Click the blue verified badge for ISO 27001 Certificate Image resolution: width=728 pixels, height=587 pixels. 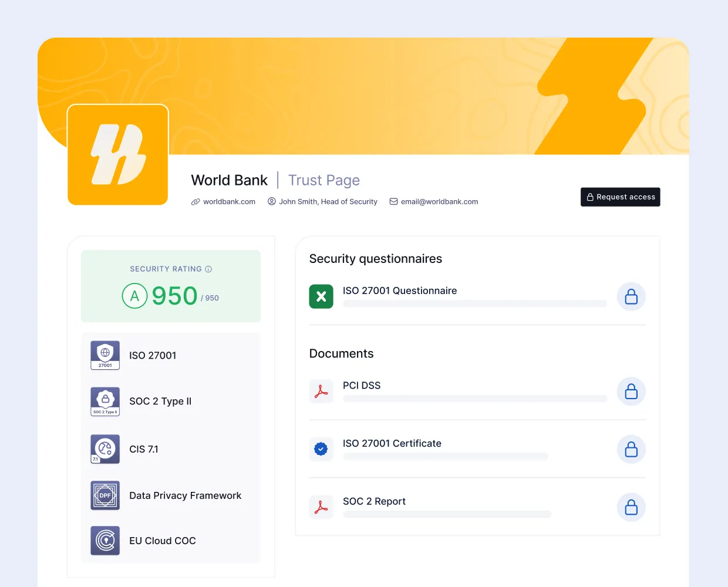(x=321, y=449)
